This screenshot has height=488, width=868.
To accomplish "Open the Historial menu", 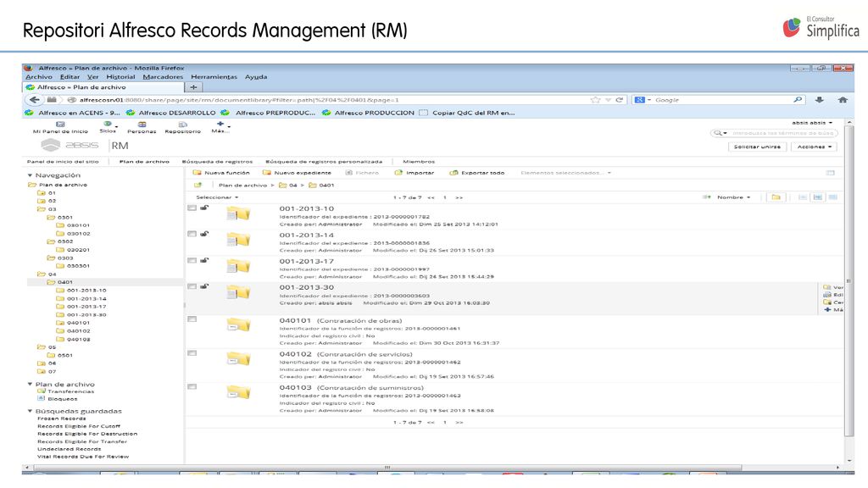I will (120, 77).
